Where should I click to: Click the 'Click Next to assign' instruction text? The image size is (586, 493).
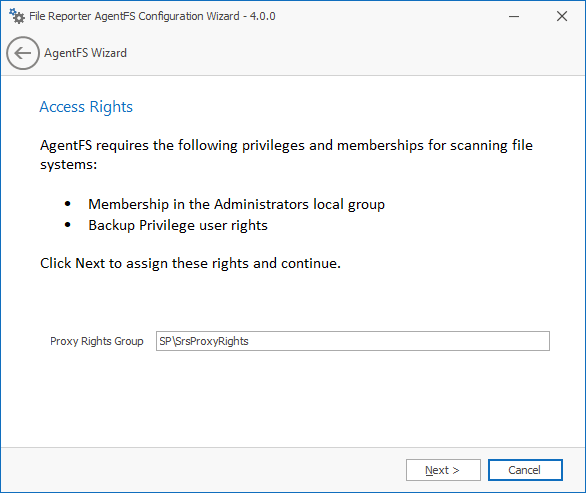(x=191, y=263)
